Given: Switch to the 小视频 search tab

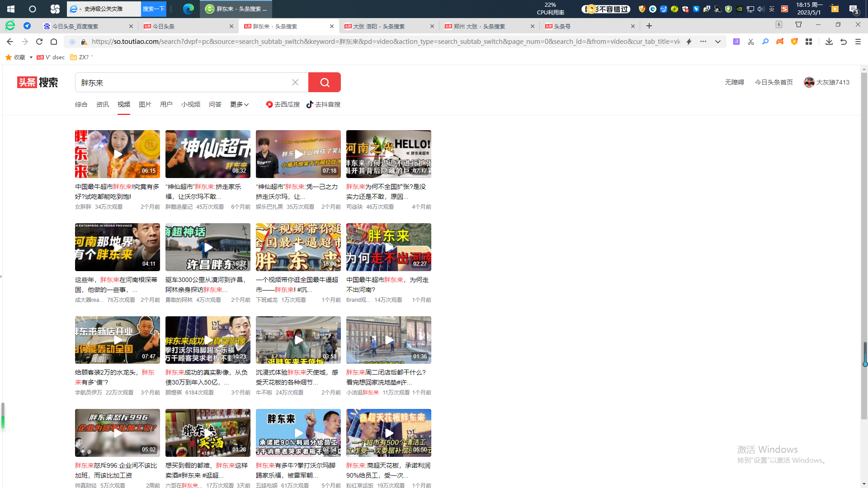Looking at the screenshot, I should pyautogui.click(x=191, y=104).
